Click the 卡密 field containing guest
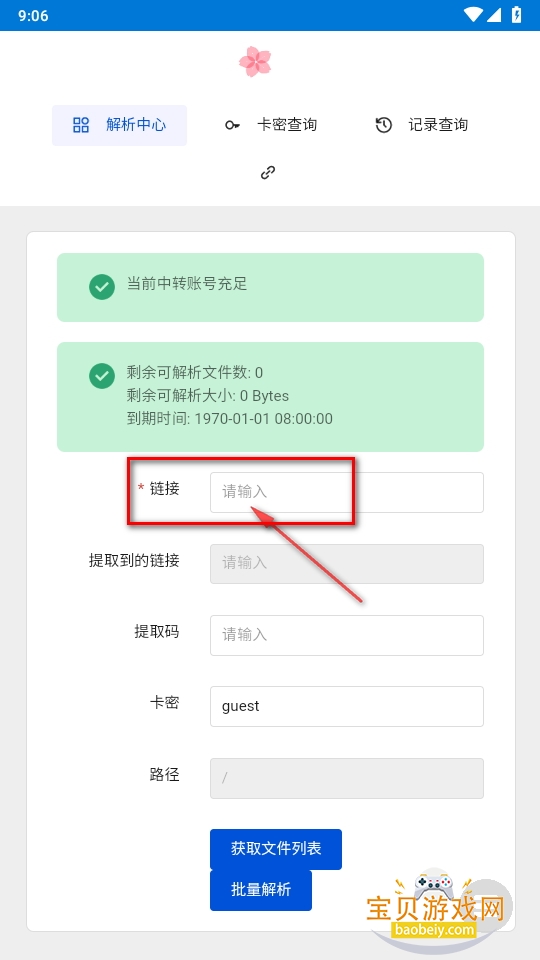 [347, 707]
